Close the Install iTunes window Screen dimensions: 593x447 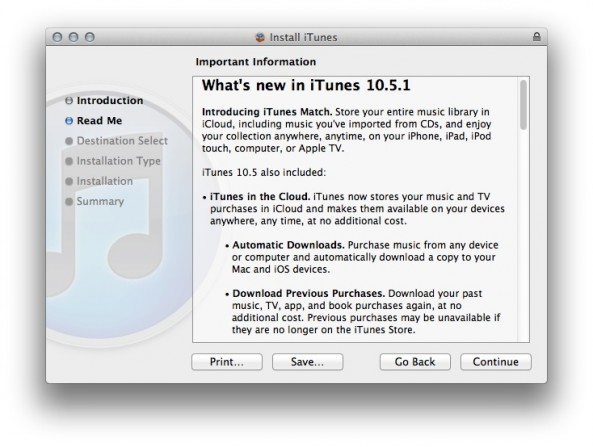click(x=57, y=37)
